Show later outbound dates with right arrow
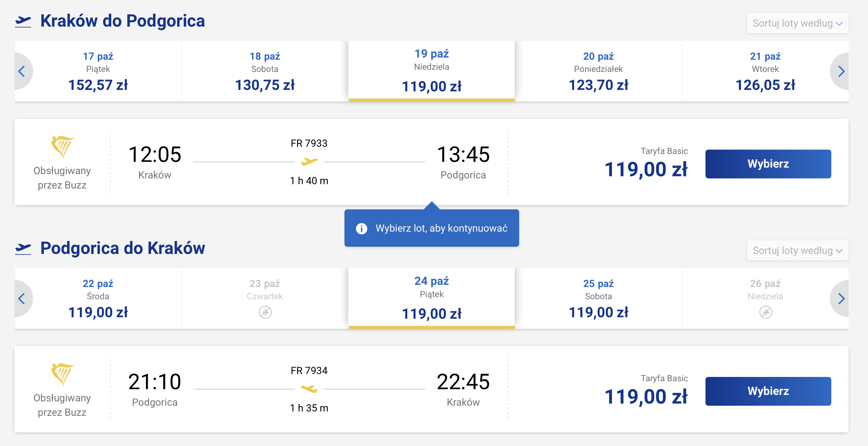 [840, 71]
